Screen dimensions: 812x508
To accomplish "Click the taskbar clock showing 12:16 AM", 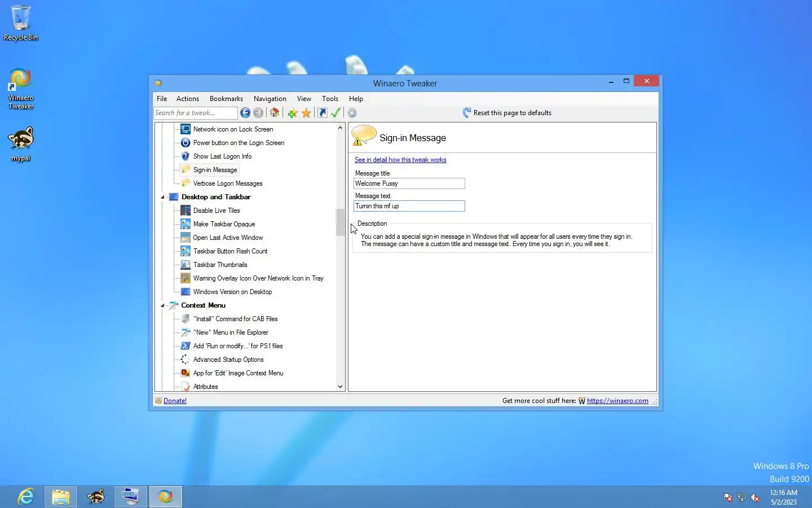I will [784, 497].
